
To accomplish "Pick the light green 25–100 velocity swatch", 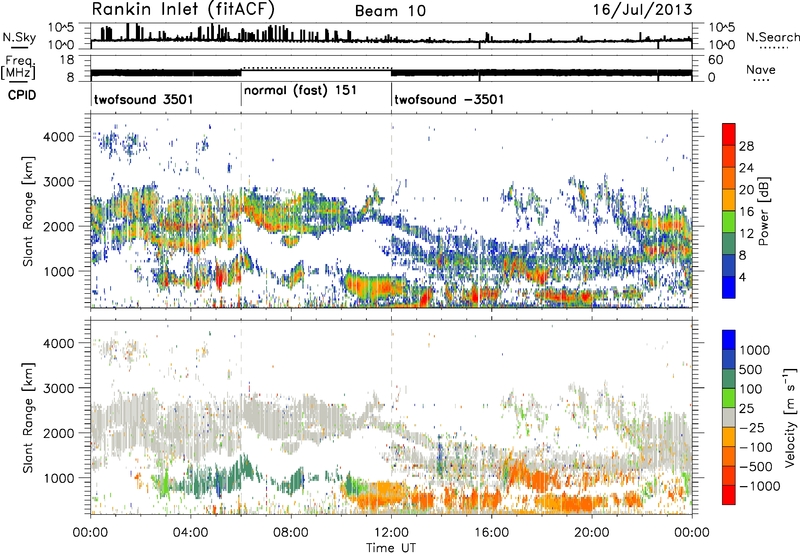I will click(729, 398).
